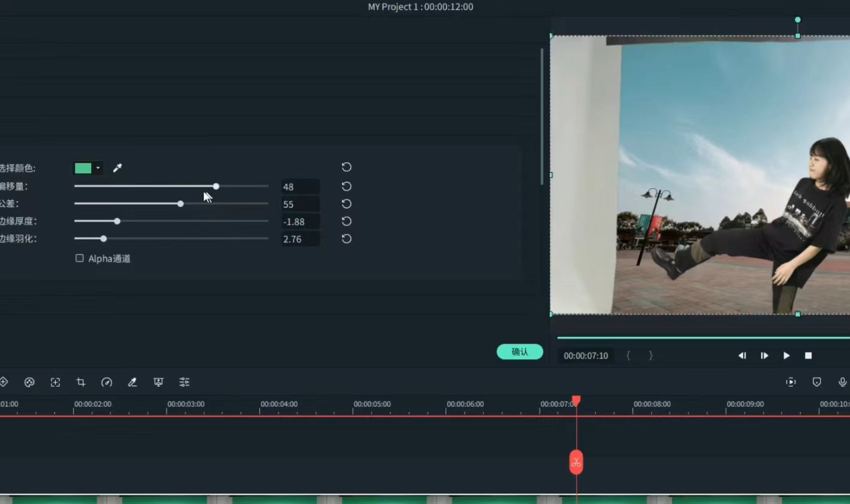Screen dimensions: 850x504
Task: Click the green 选择颜色 color swatch
Action: 83,168
